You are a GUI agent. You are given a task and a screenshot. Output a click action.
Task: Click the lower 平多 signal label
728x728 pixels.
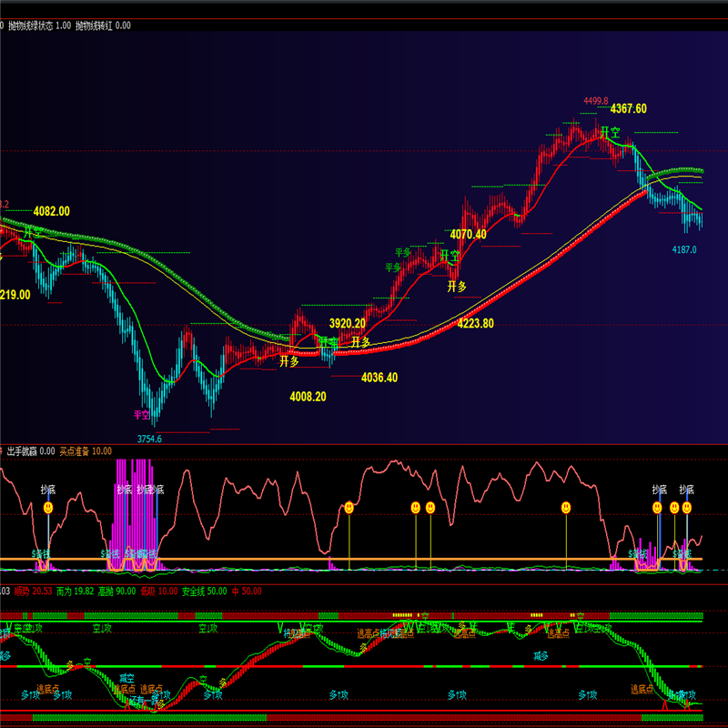coord(393,268)
